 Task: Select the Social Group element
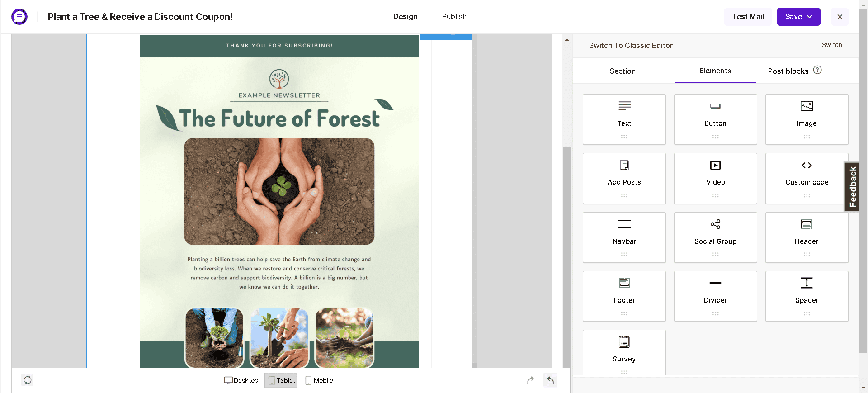715,237
